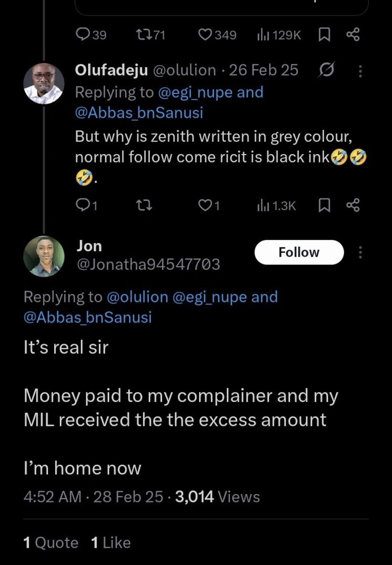Open more options menu for Jon's tweet
The width and height of the screenshot is (392, 565).
(x=360, y=253)
